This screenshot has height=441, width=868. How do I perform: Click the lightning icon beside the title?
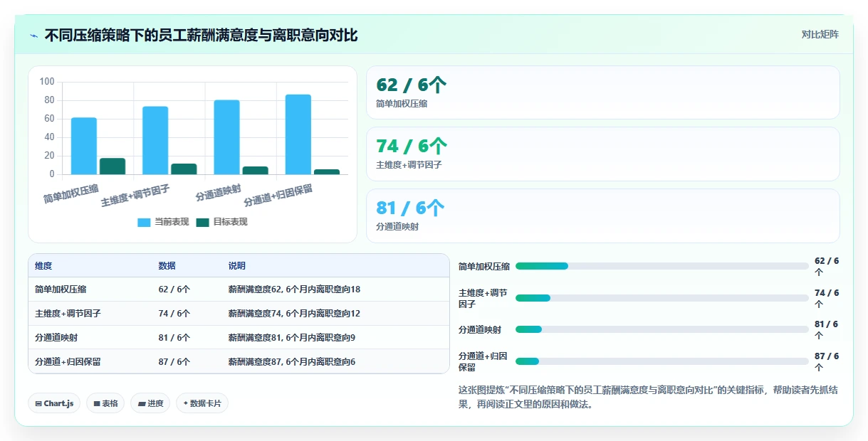pyautogui.click(x=34, y=35)
